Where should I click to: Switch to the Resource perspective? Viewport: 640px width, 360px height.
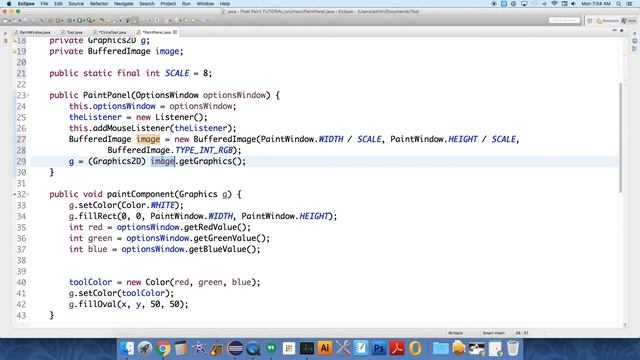point(607,20)
